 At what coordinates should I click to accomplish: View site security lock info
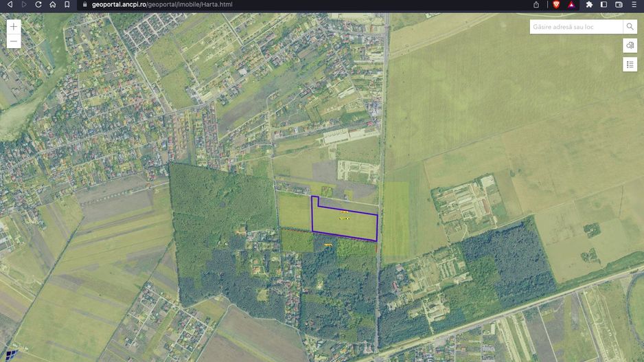84,4
